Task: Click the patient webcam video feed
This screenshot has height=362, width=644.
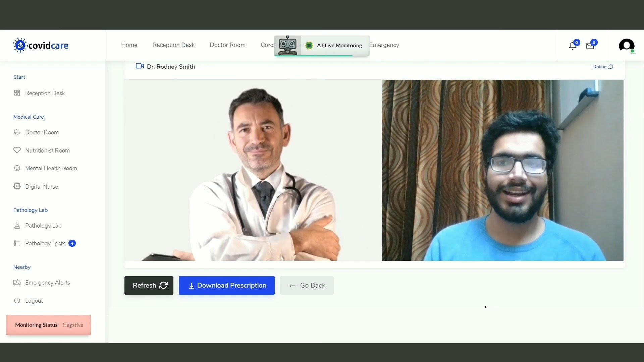Action: click(502, 170)
